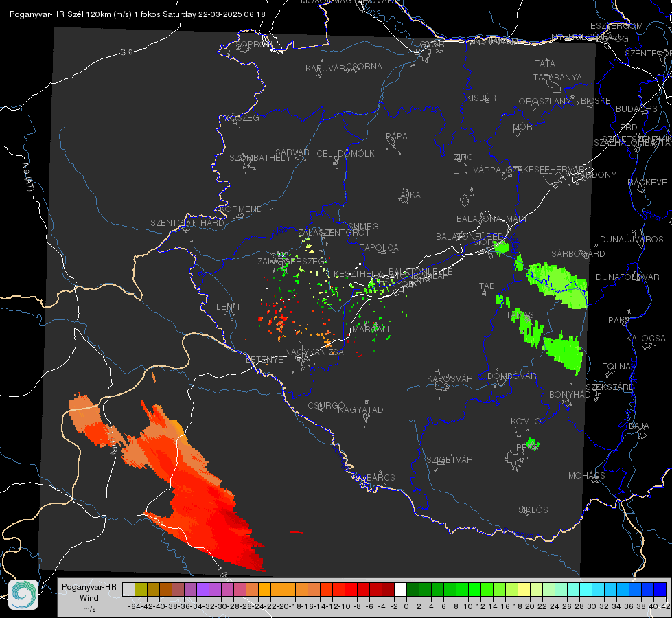Screen dimensions: 672x618
Task: Click the DUNAUJVAROS city label
Action: pos(632,240)
